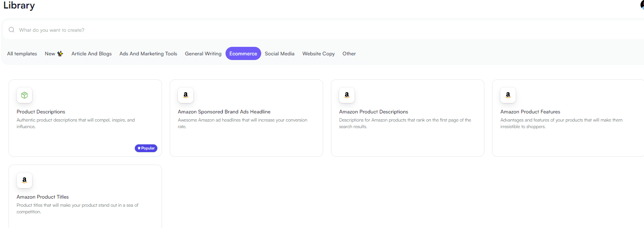The image size is (644, 228).
Task: Open the Website Copy tab
Action: pyautogui.click(x=319, y=54)
